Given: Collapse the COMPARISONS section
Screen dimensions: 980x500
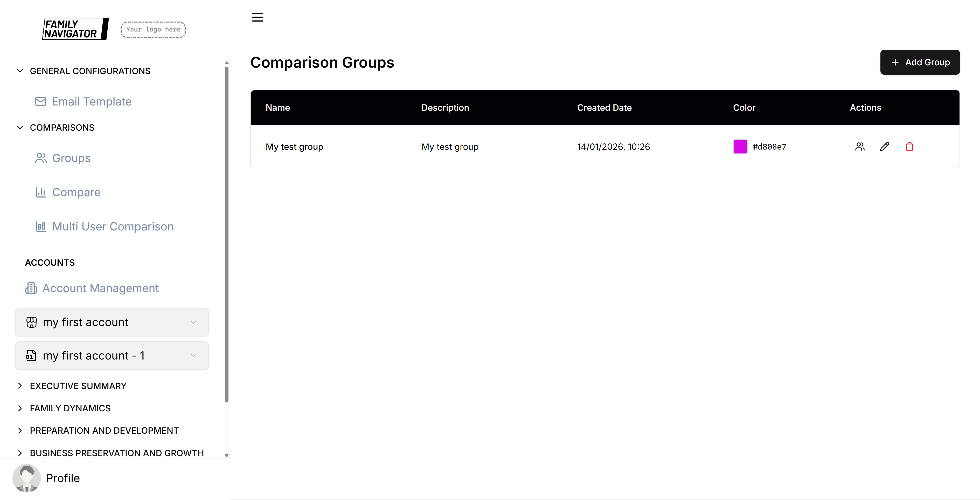Looking at the screenshot, I should [20, 127].
